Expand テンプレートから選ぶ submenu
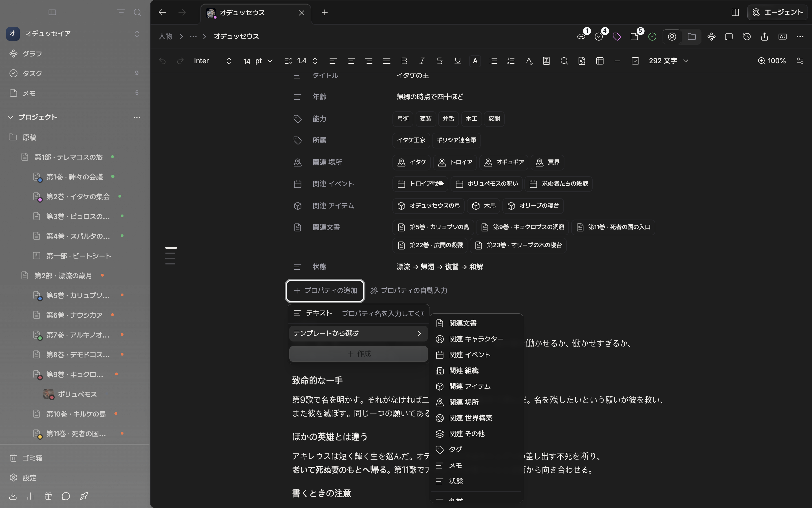This screenshot has width=812, height=508. pos(358,333)
